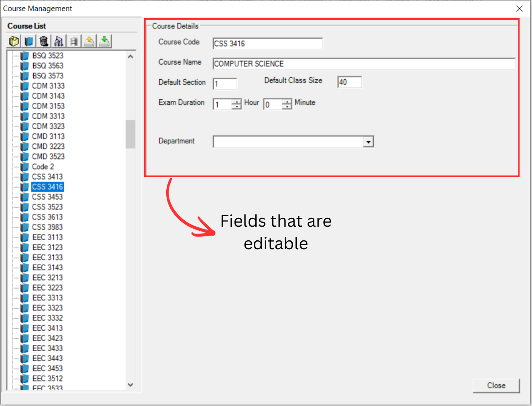Select course CDM 3323
The height and width of the screenshot is (406, 532).
click(48, 126)
